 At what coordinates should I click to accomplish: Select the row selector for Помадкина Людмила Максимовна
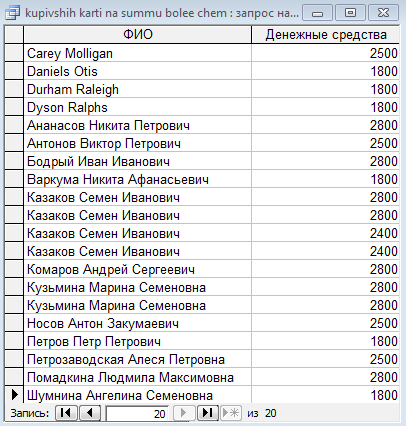click(14, 377)
